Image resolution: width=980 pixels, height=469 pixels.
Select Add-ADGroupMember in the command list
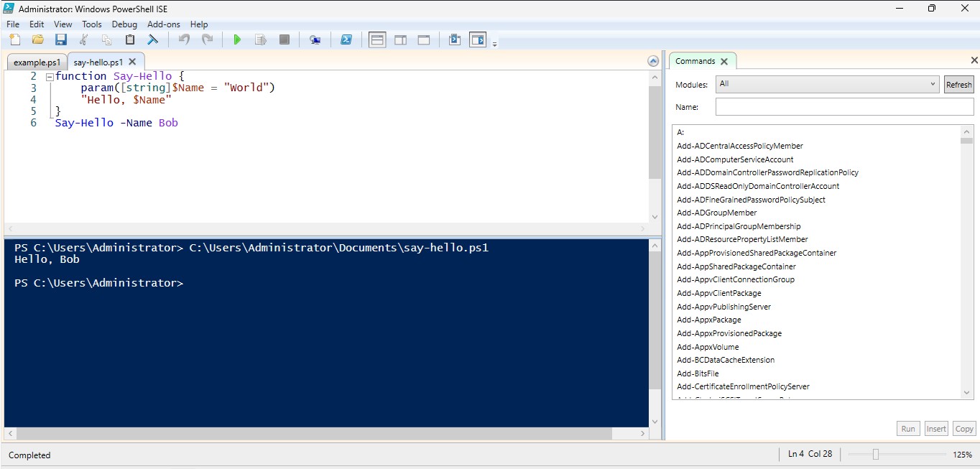click(717, 213)
